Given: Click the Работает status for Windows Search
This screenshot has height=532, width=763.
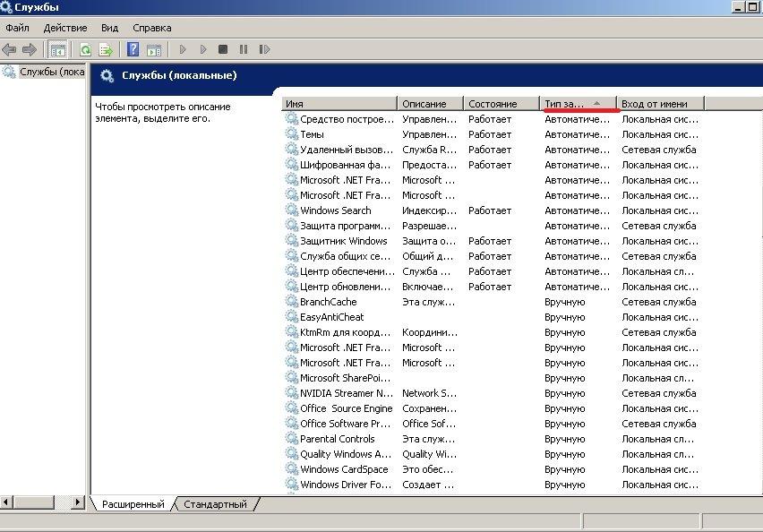Looking at the screenshot, I should 490,210.
